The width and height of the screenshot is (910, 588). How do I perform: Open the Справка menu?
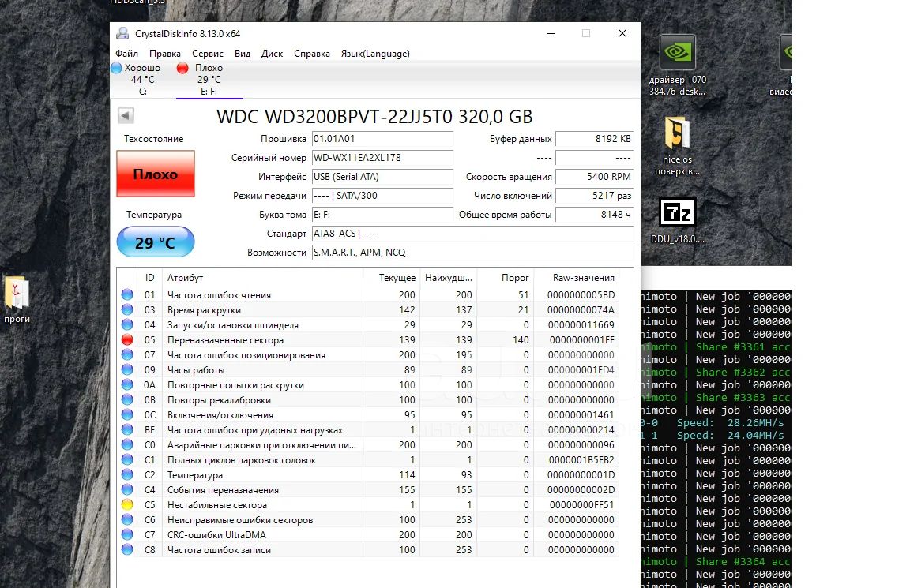point(312,54)
